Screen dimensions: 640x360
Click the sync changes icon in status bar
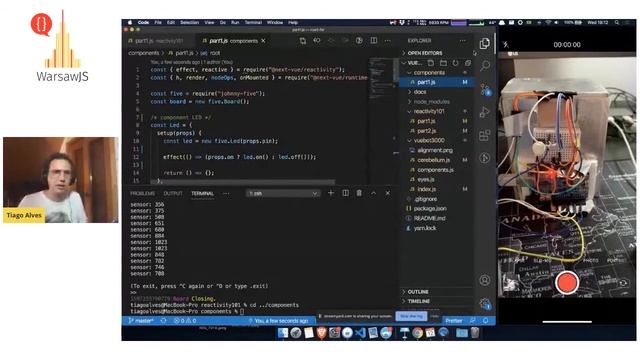163,321
